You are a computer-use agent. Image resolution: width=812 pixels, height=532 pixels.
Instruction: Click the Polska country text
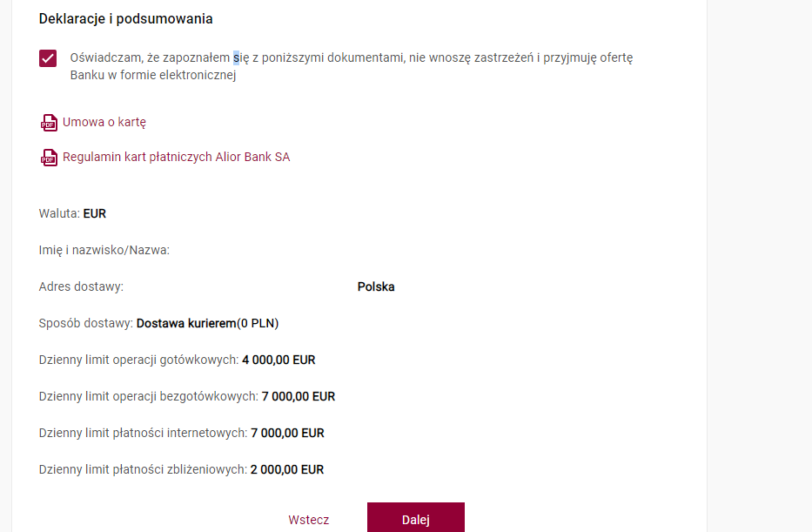[376, 287]
